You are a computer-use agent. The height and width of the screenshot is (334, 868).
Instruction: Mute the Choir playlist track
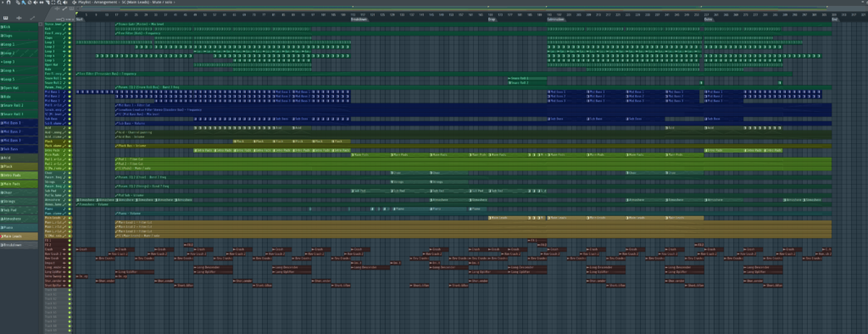coord(70,172)
